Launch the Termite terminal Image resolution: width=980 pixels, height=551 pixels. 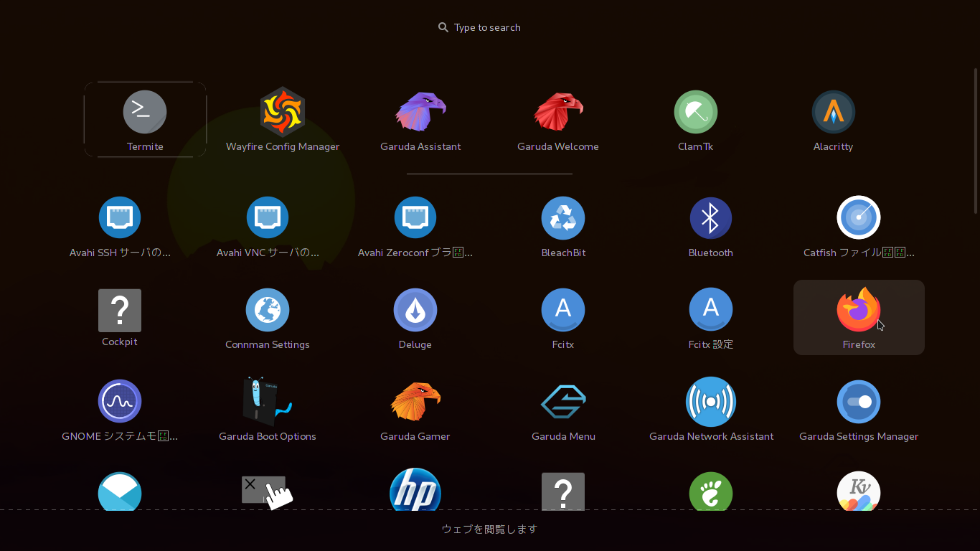tap(145, 119)
